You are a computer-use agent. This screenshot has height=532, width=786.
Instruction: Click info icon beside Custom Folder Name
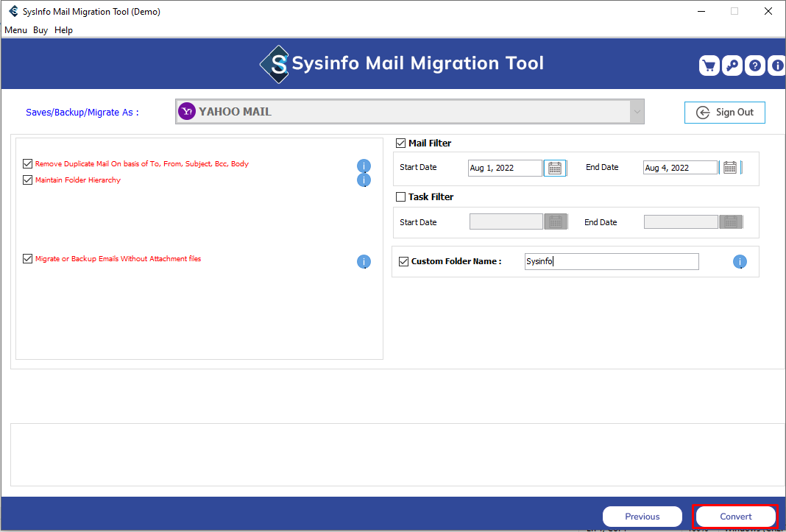pyautogui.click(x=740, y=262)
